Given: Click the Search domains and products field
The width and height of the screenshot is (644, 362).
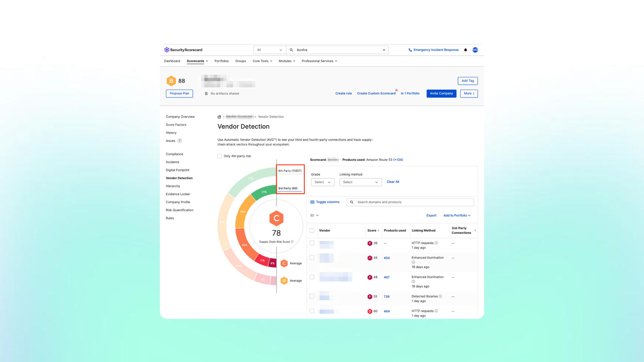Looking at the screenshot, I should pos(410,202).
